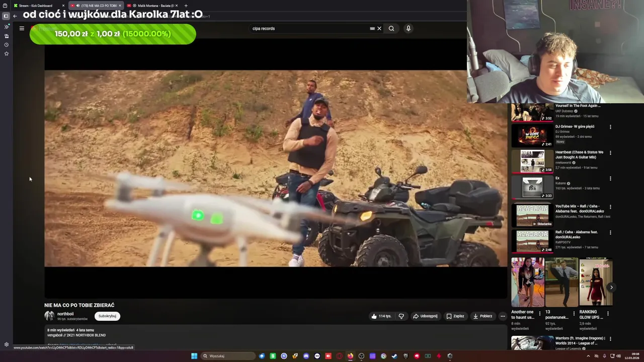Open the YouTube guide hamburger menu
Screen dimensions: 644x362
(22, 29)
